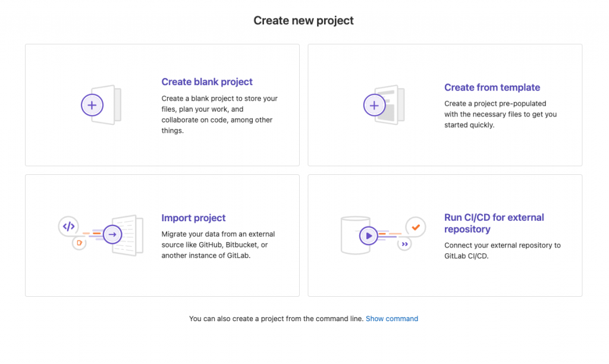Open the Create blank project option
The width and height of the screenshot is (609, 364).
click(x=207, y=82)
